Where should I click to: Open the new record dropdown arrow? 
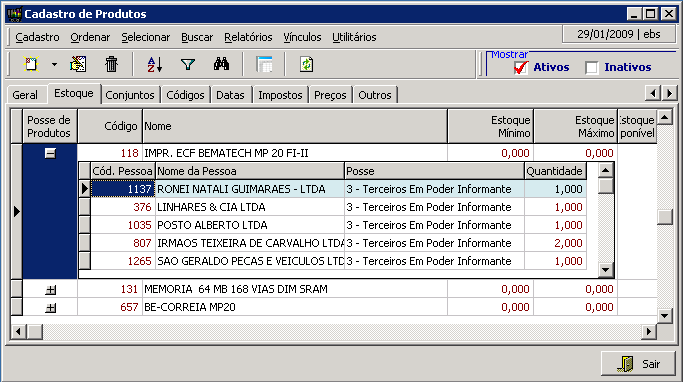tap(54, 64)
